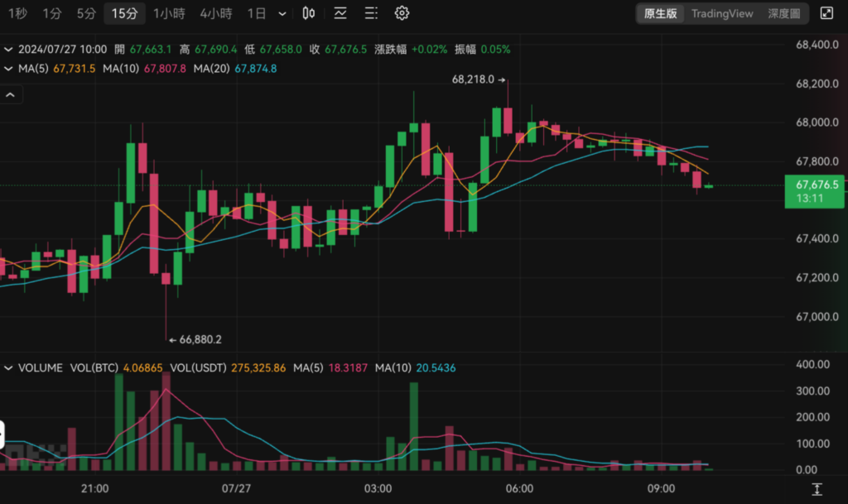Switch to the 深度圖 depth chart

pyautogui.click(x=783, y=13)
